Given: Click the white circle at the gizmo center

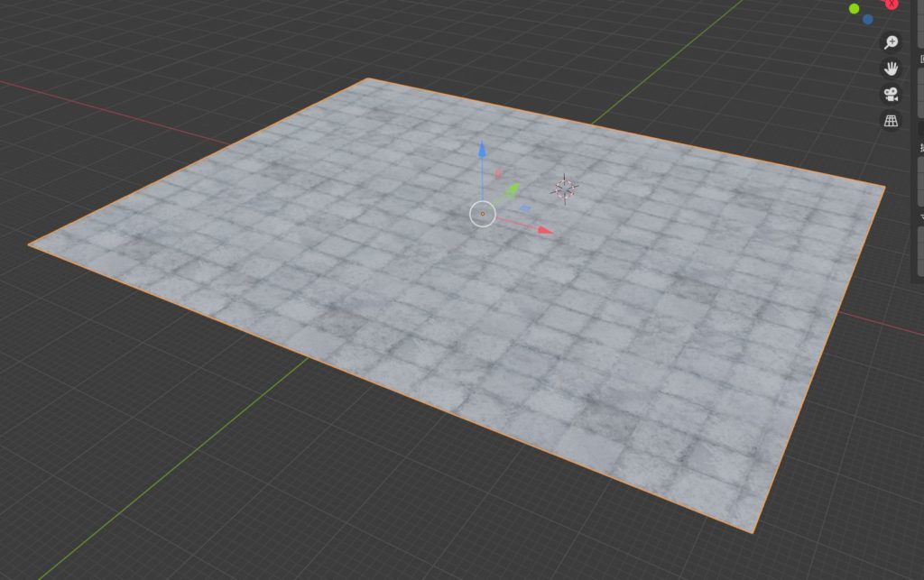Looking at the screenshot, I should pos(483,214).
